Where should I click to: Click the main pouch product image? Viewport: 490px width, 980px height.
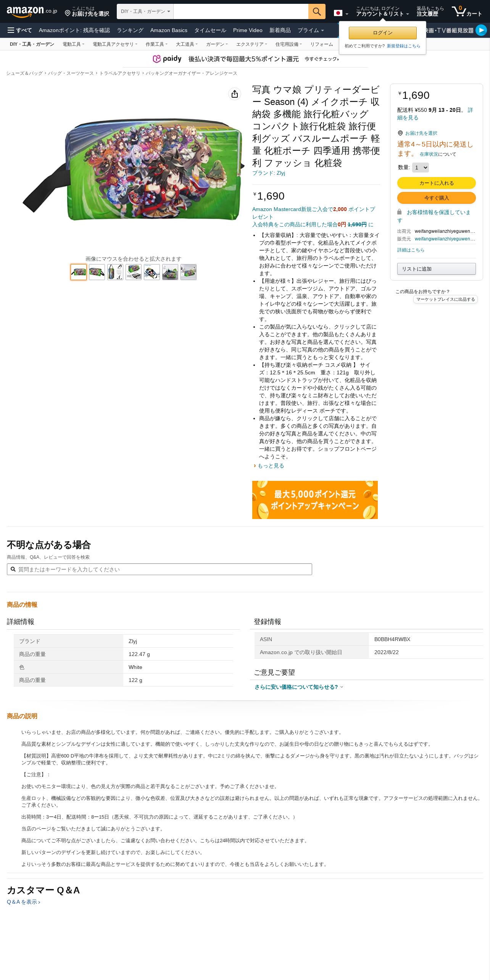click(133, 168)
